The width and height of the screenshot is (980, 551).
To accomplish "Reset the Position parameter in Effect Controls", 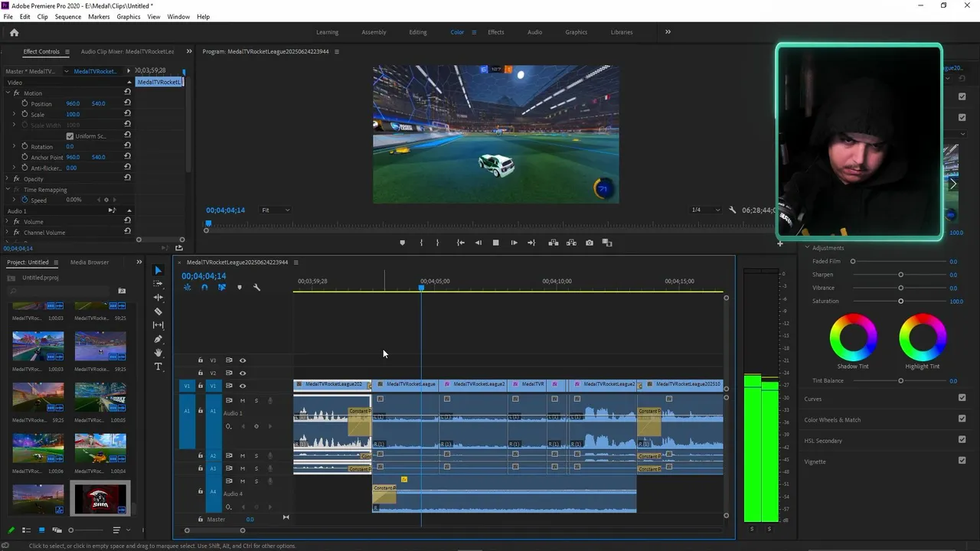I will pos(127,103).
